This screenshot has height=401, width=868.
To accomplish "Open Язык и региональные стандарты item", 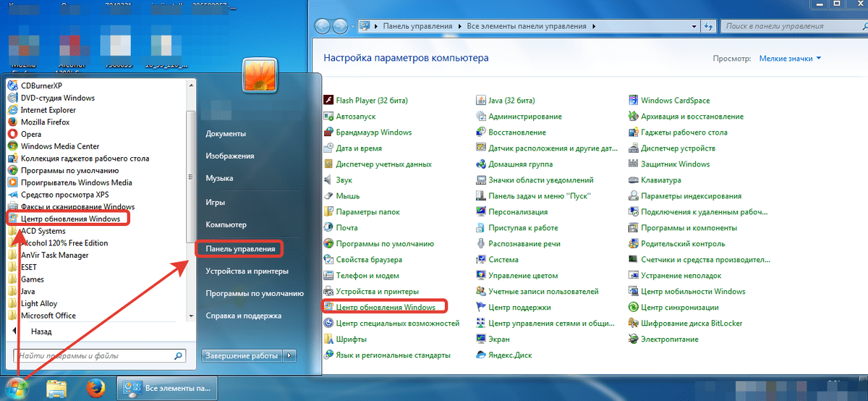I will coord(387,355).
